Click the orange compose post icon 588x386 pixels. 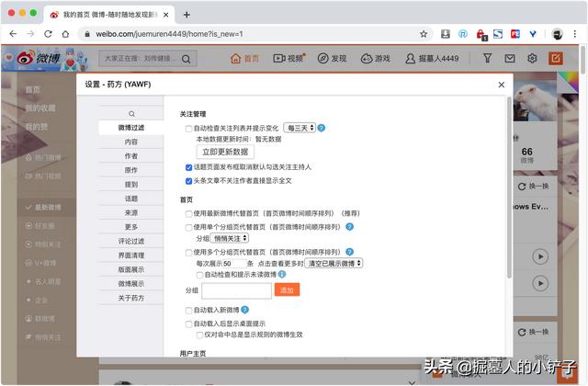(x=556, y=58)
